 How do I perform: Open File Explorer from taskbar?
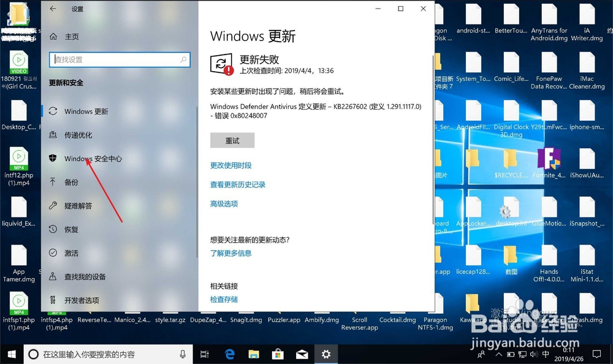click(x=254, y=354)
